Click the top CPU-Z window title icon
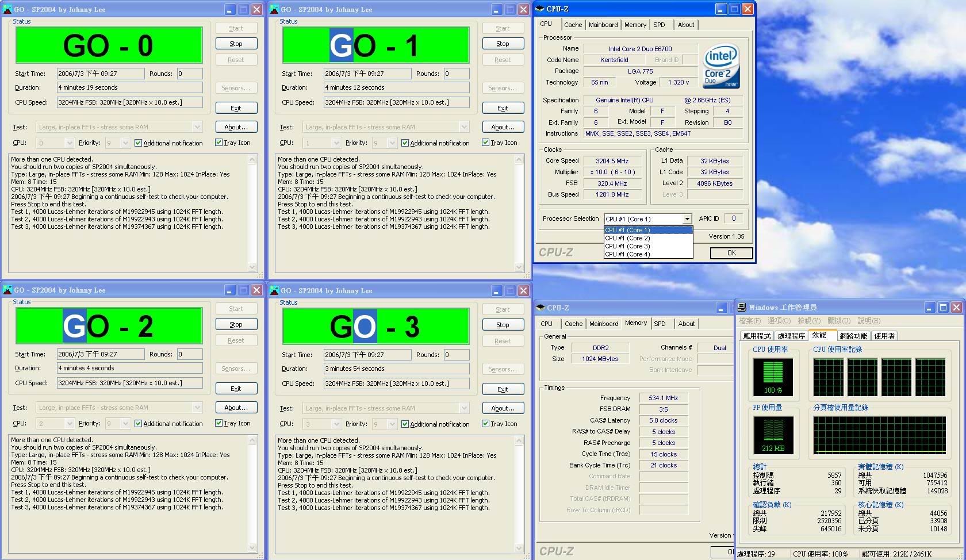Screen dimensions: 966x560 click(540, 9)
